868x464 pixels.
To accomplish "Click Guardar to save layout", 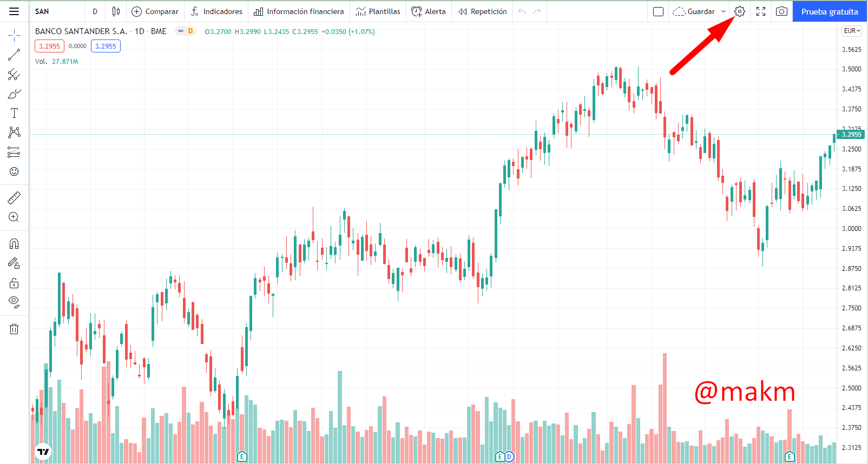I will [694, 11].
